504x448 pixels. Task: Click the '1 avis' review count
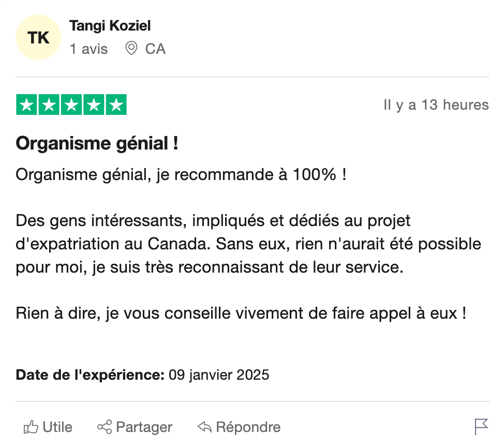(88, 49)
